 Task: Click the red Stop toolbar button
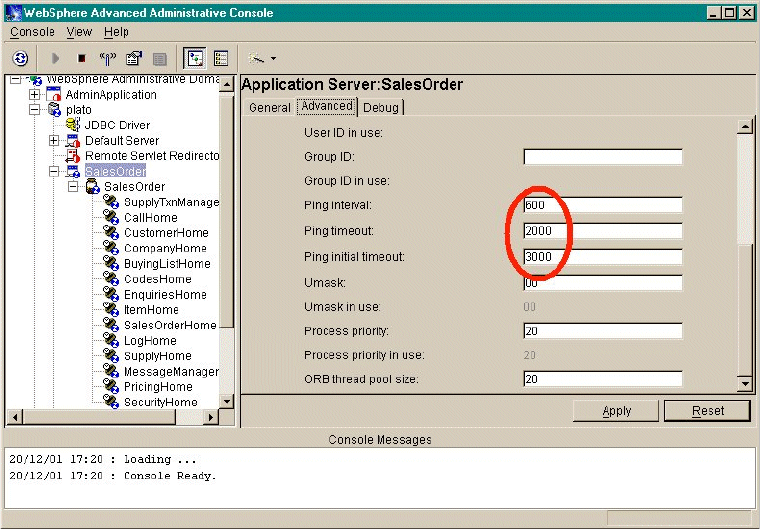tap(81, 58)
